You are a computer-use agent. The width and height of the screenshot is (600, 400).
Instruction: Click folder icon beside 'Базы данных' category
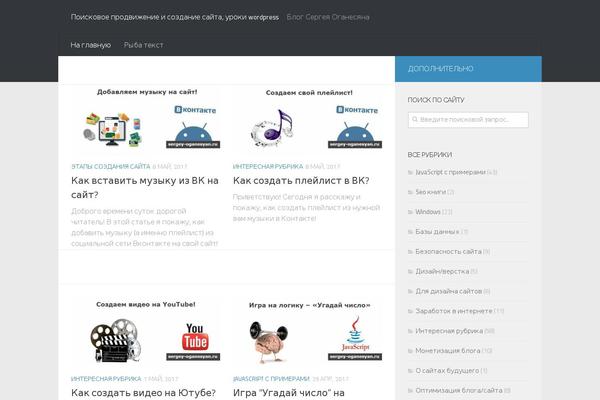click(x=411, y=232)
